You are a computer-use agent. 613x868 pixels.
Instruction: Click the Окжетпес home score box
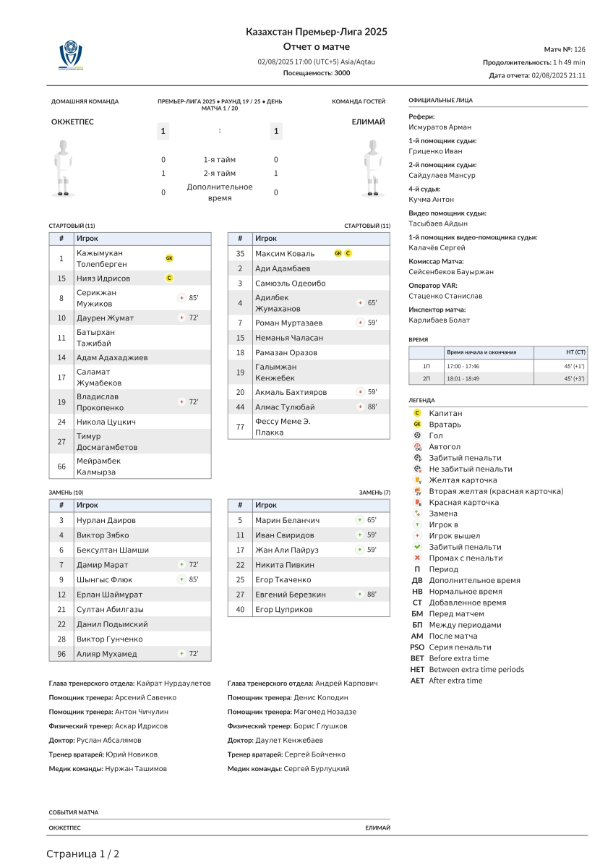163,131
